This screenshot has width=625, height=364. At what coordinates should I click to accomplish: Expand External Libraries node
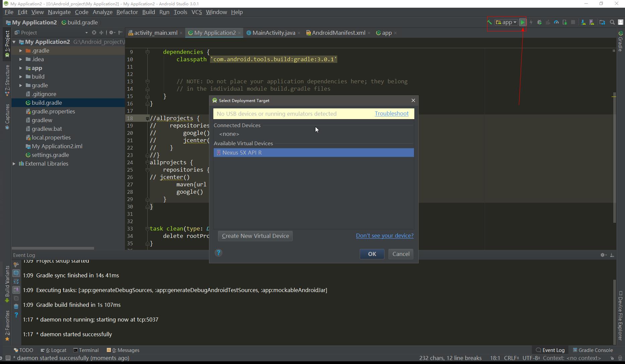14,164
